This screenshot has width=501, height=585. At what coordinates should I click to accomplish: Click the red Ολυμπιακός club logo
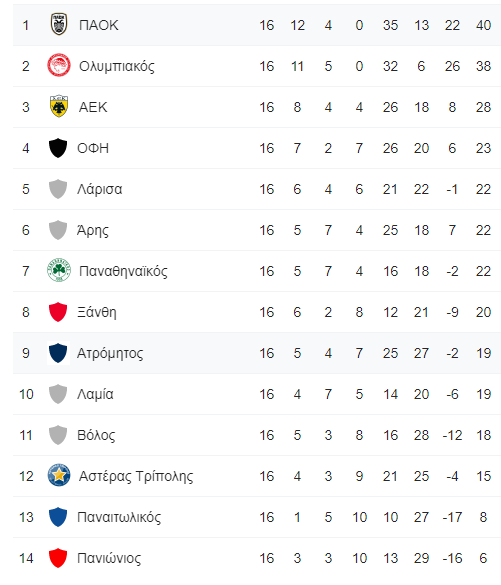coord(59,65)
